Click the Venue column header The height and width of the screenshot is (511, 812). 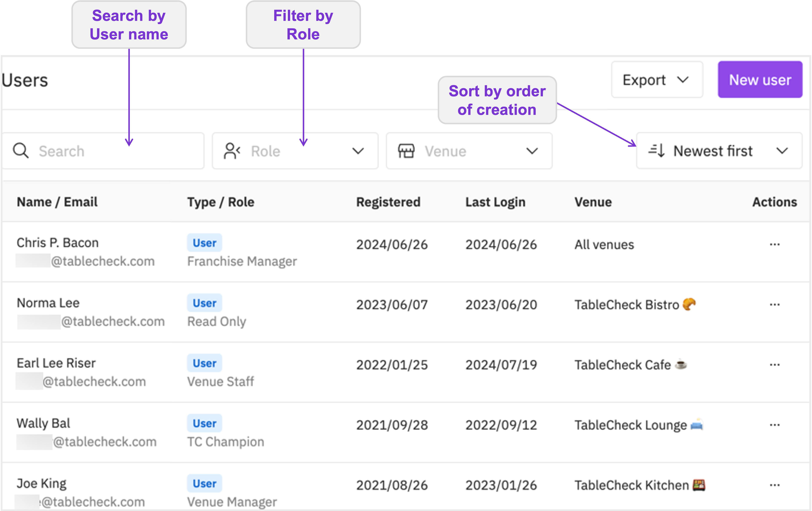click(593, 202)
